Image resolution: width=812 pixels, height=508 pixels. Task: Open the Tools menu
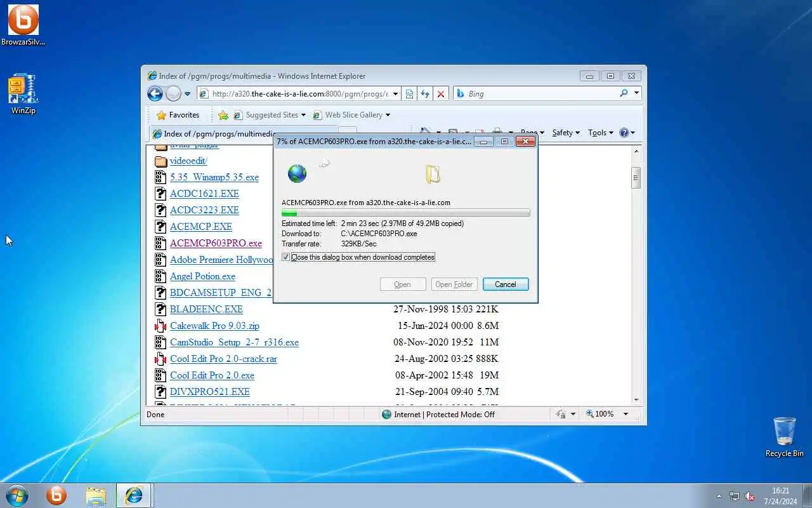[600, 133]
